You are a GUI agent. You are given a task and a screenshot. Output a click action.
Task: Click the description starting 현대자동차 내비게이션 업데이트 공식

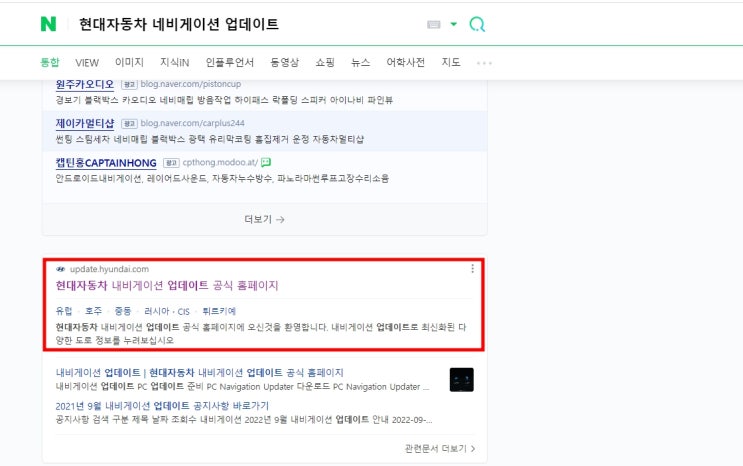click(x=261, y=333)
